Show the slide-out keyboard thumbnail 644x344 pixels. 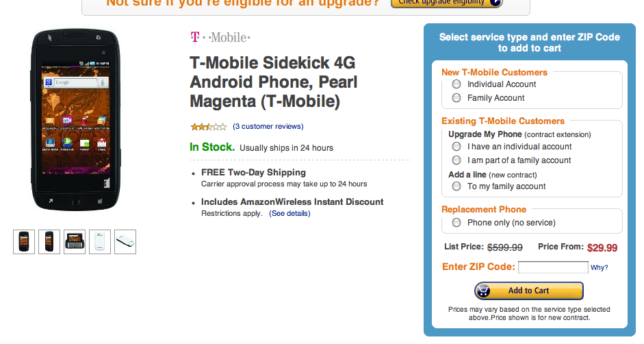tap(75, 242)
